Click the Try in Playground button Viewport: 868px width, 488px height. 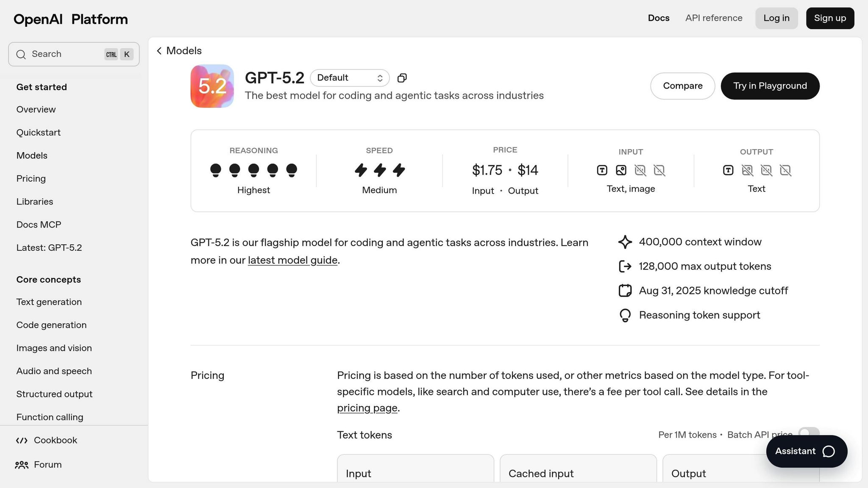(x=770, y=86)
